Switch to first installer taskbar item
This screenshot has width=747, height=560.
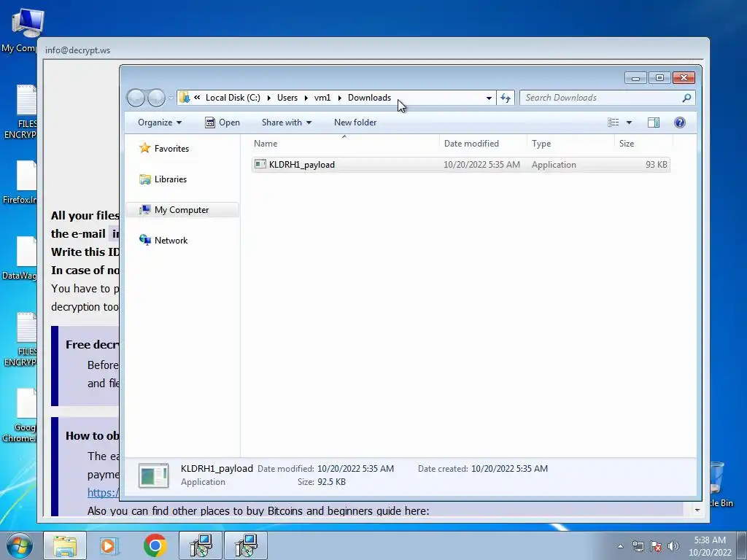click(201, 545)
